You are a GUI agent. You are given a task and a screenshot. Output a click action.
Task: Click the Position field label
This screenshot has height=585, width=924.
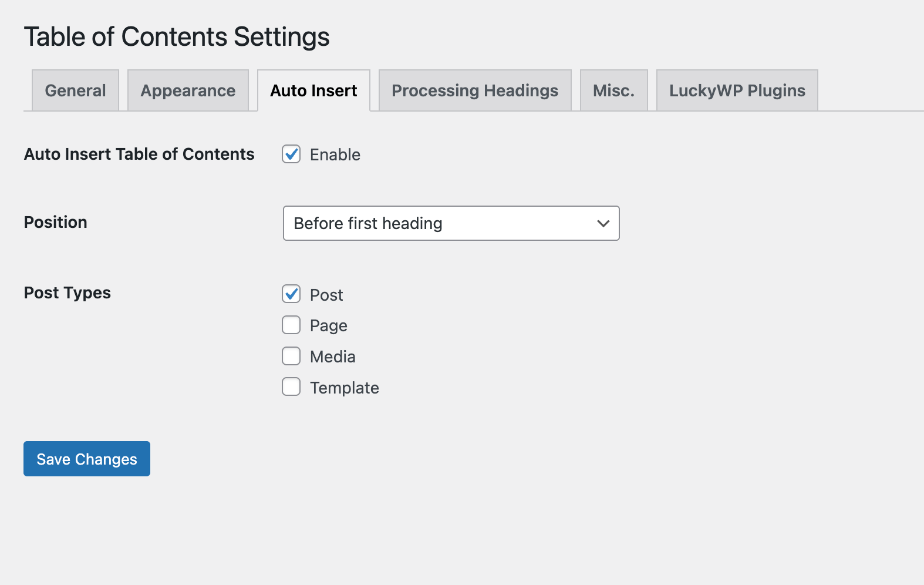tap(56, 223)
